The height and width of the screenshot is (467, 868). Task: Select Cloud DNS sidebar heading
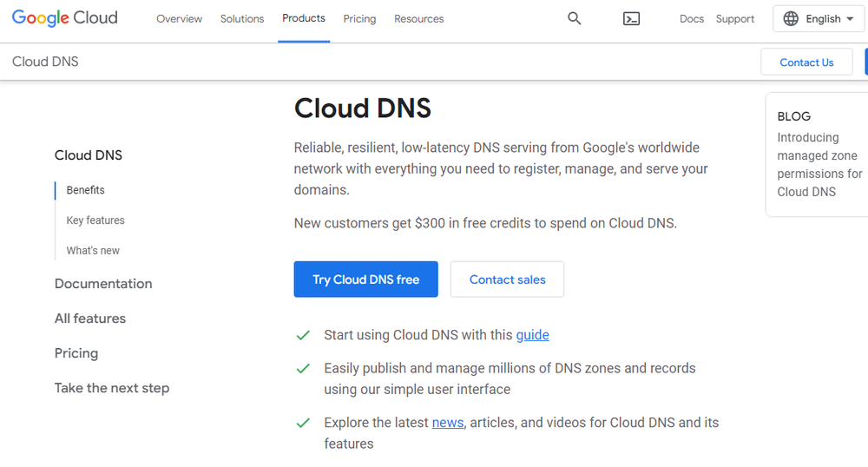point(88,155)
